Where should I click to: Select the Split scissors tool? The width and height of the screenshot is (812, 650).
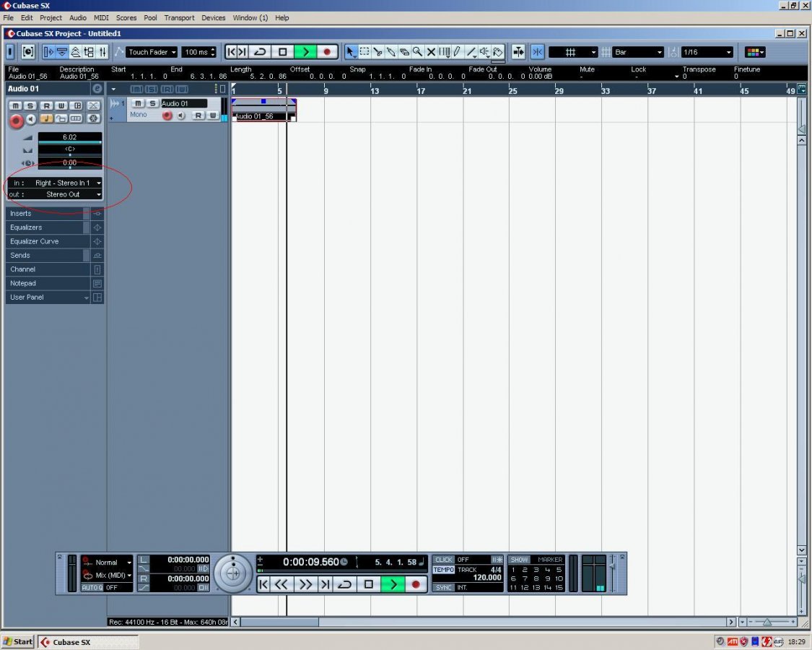point(377,52)
